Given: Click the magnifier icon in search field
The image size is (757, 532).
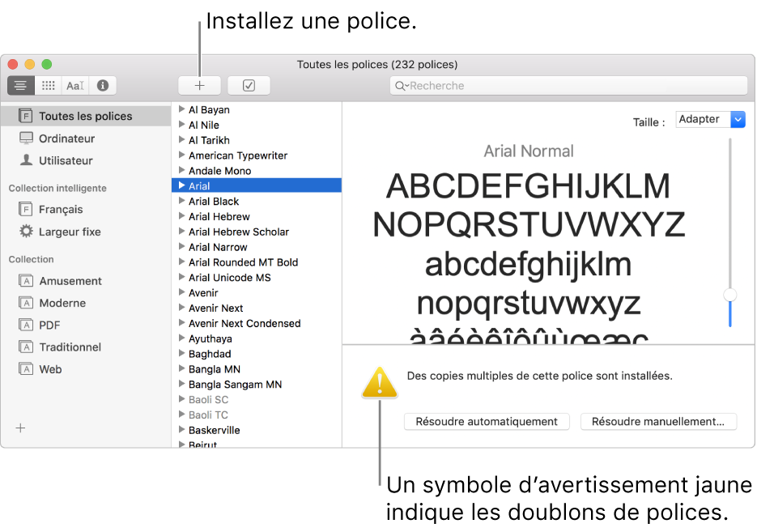Looking at the screenshot, I should pos(402,86).
